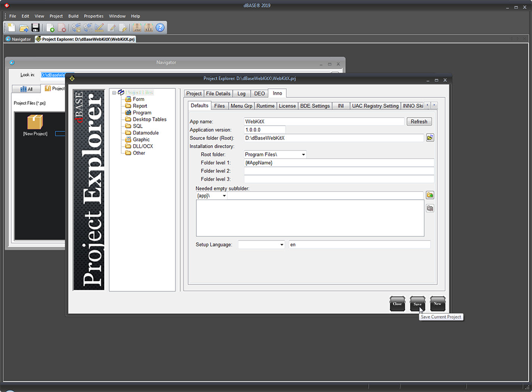The height and width of the screenshot is (392, 532).
Task: Switch to the File Details tab
Action: coord(218,94)
